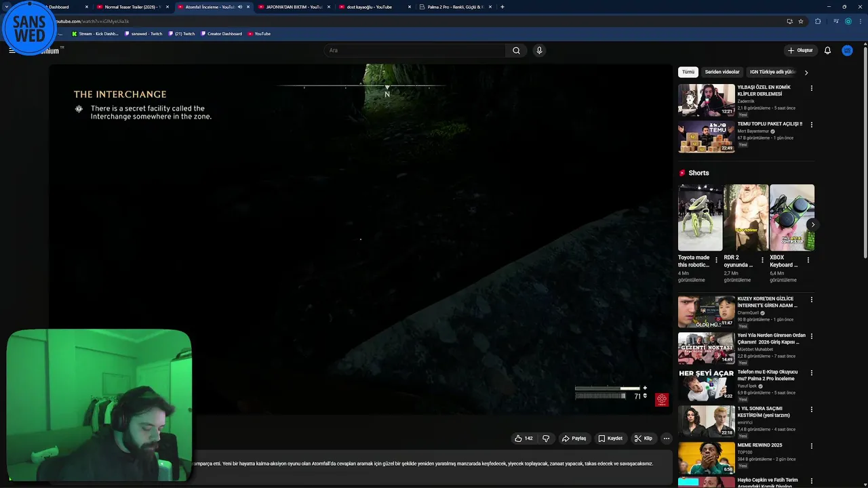Open the Mert Bayantemur channel name
The width and height of the screenshot is (868, 488).
[x=753, y=131]
